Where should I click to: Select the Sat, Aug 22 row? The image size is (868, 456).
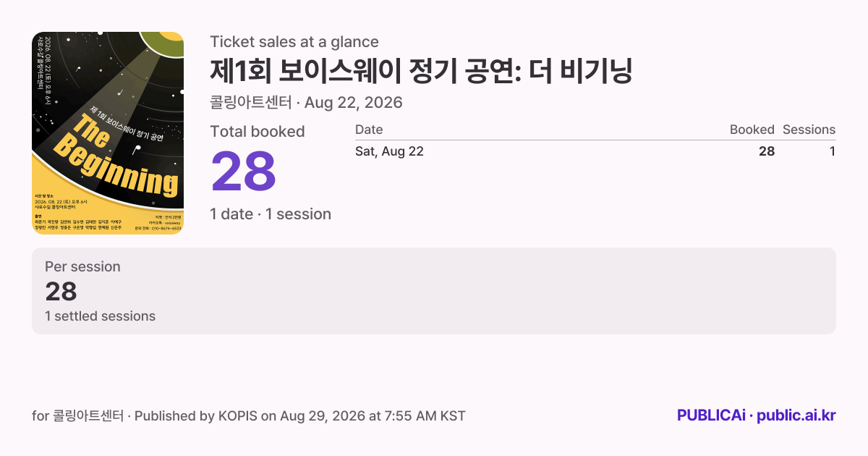(595, 151)
